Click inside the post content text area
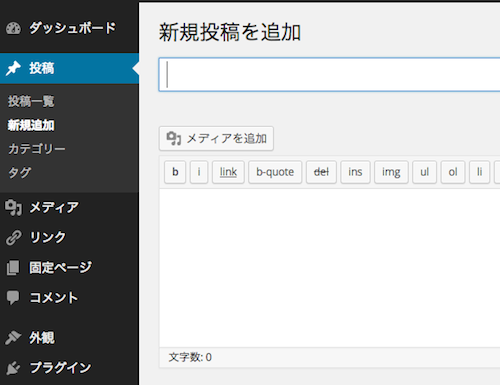This screenshot has height=385, width=500. click(330, 268)
